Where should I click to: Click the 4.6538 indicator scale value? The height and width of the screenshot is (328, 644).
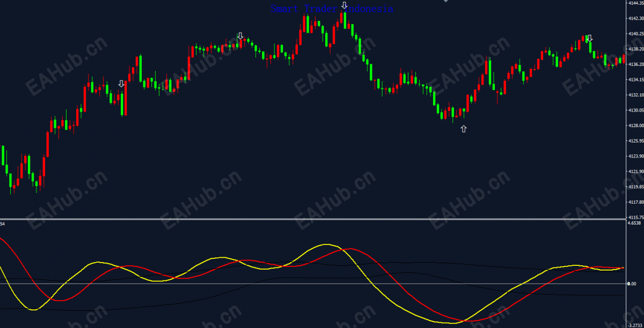pyautogui.click(x=634, y=223)
